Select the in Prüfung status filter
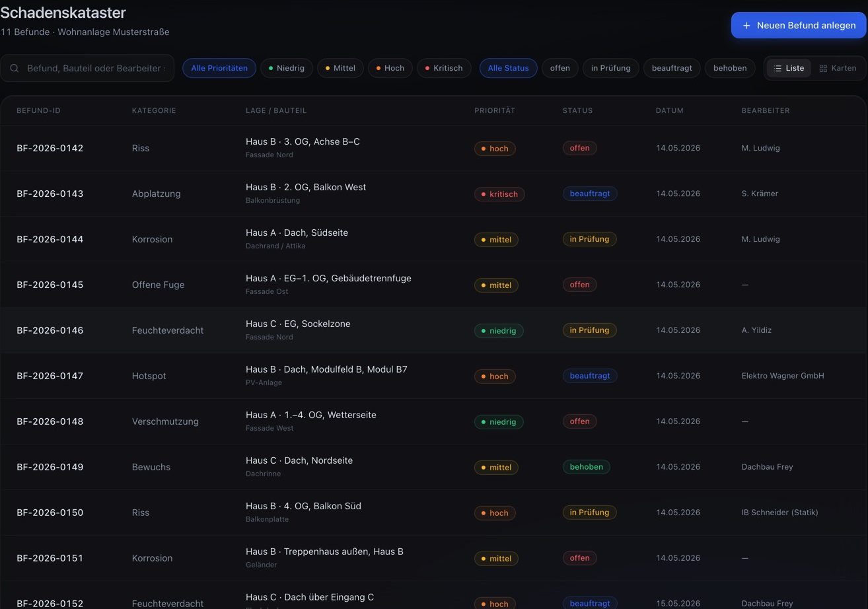The height and width of the screenshot is (609, 868). (x=610, y=68)
